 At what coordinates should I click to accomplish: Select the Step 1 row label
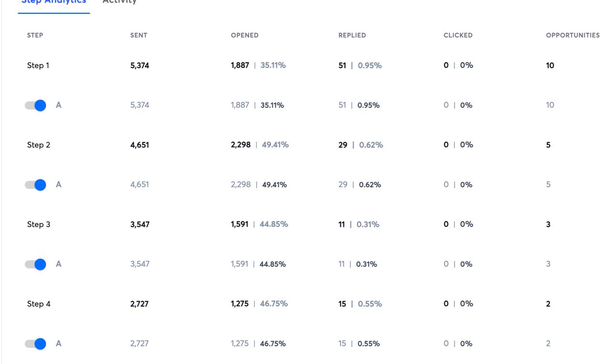pos(38,66)
